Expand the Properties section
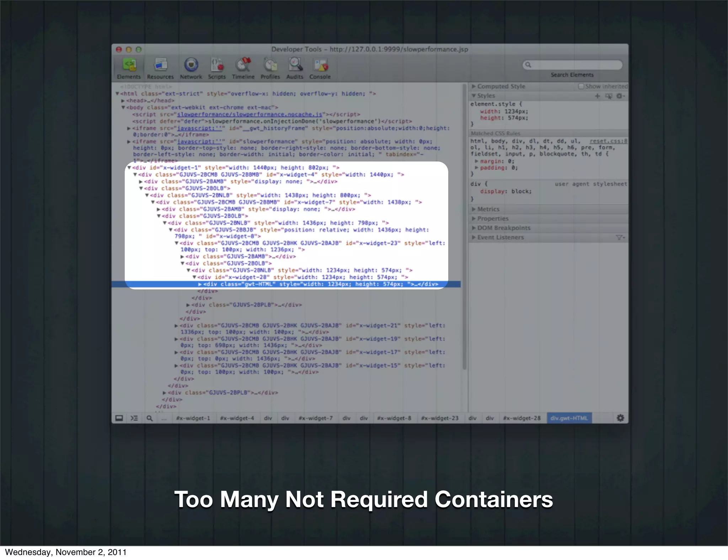The height and width of the screenshot is (560, 728). tap(473, 219)
